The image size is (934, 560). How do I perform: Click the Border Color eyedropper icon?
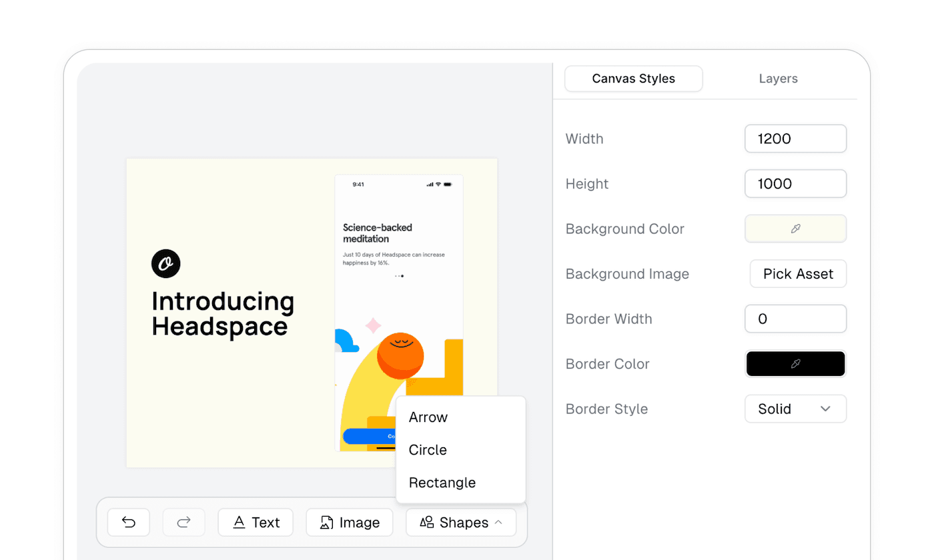795,363
